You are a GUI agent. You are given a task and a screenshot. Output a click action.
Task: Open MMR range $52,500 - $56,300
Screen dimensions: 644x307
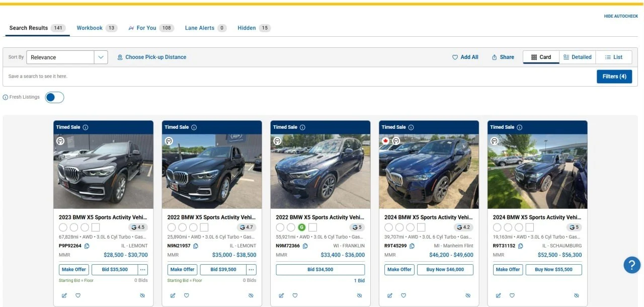tap(559, 255)
